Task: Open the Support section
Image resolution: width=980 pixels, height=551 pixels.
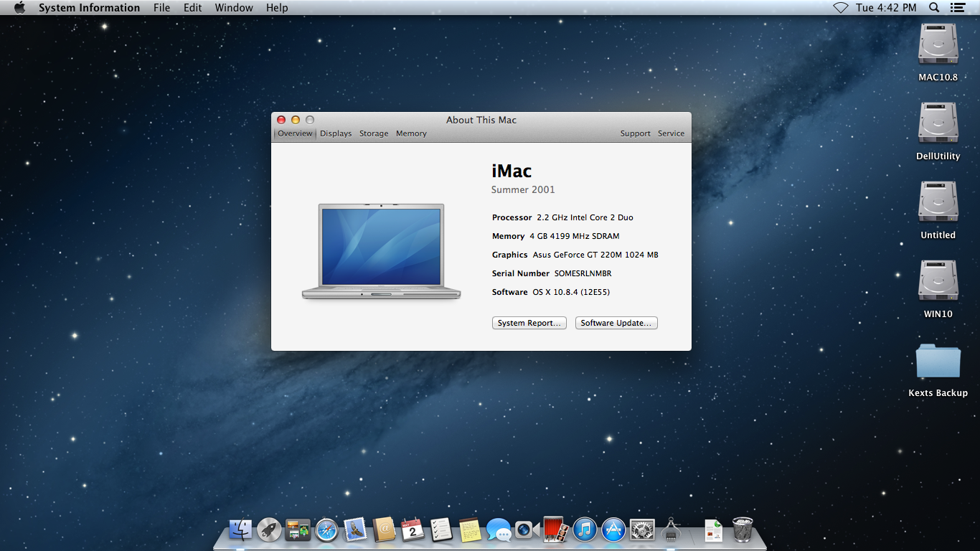Action: click(x=636, y=133)
